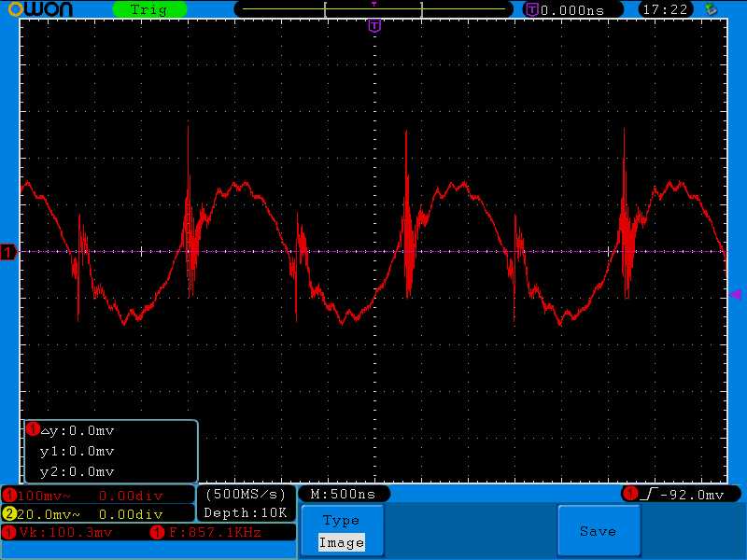Click channel 1 badge beside Vk measurement
The image size is (747, 560).
tap(8, 532)
